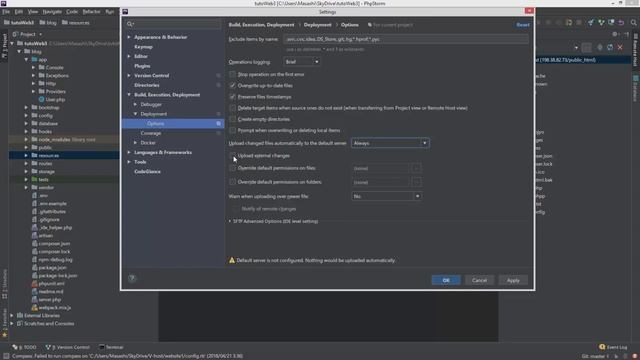
Task: Open the Refactor menu
Action: [x=91, y=12]
